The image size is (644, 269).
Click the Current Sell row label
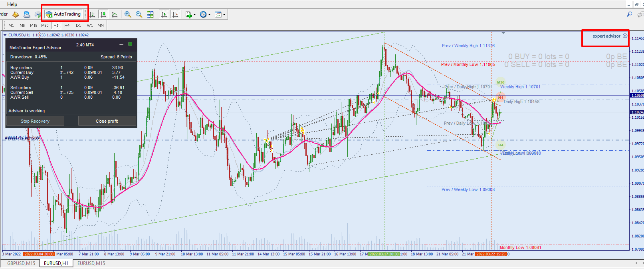click(22, 92)
